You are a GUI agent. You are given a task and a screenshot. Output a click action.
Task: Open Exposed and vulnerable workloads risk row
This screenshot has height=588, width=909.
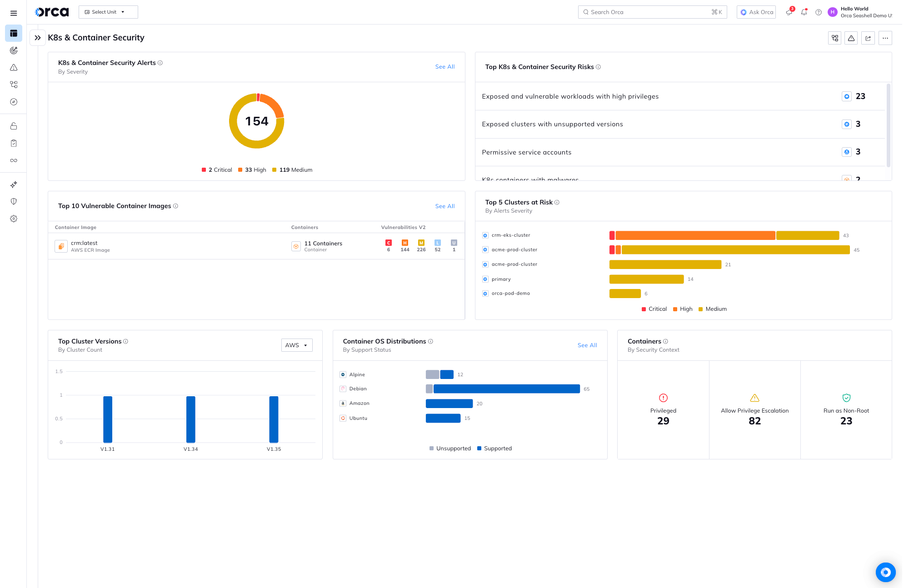680,96
